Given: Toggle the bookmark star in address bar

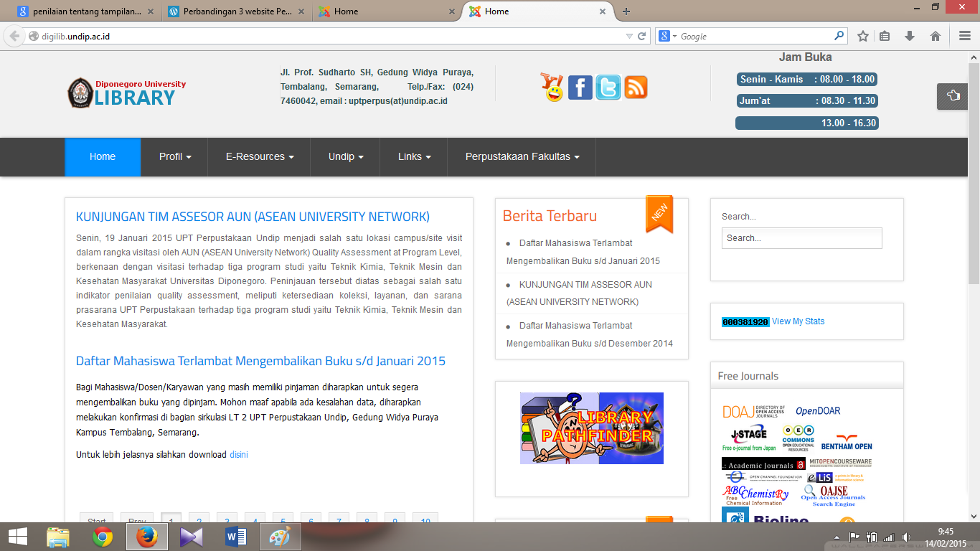Looking at the screenshot, I should 863,35.
